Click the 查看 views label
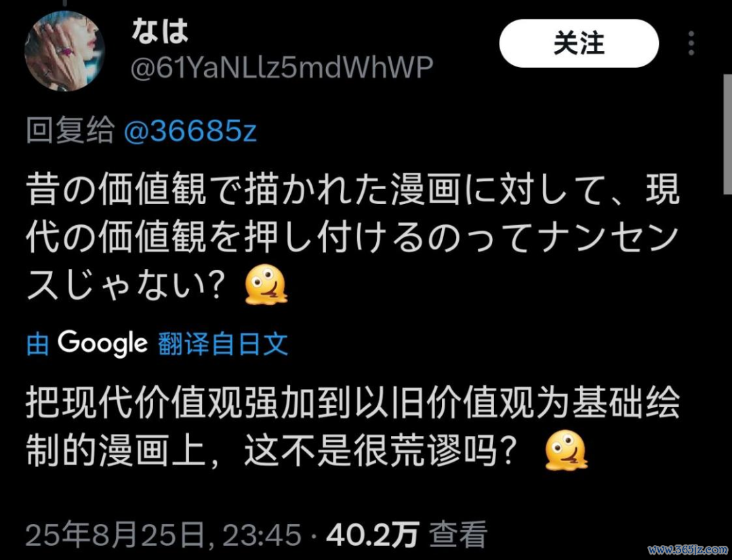 tap(458, 535)
